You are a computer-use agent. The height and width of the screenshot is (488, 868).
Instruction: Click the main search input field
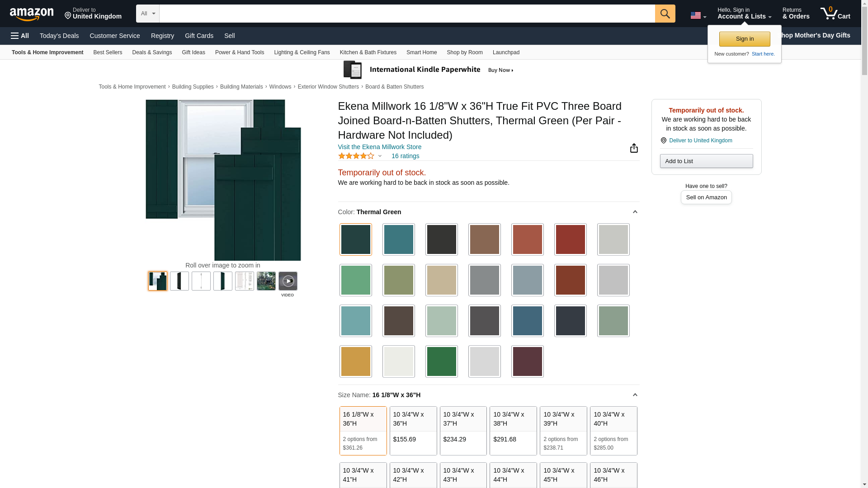(407, 14)
